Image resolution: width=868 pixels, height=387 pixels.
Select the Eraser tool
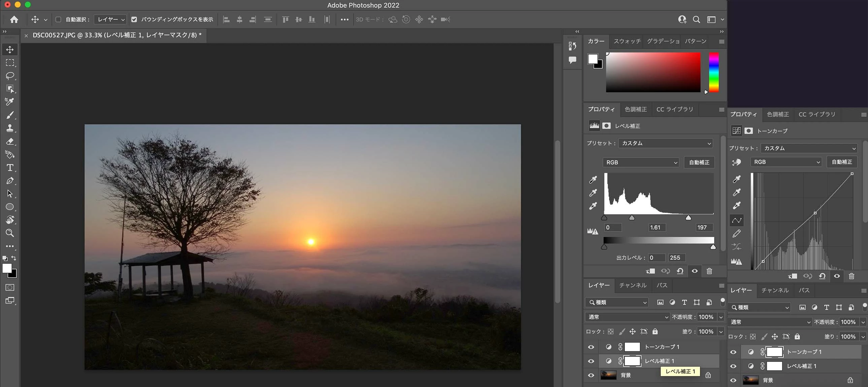[x=10, y=141]
